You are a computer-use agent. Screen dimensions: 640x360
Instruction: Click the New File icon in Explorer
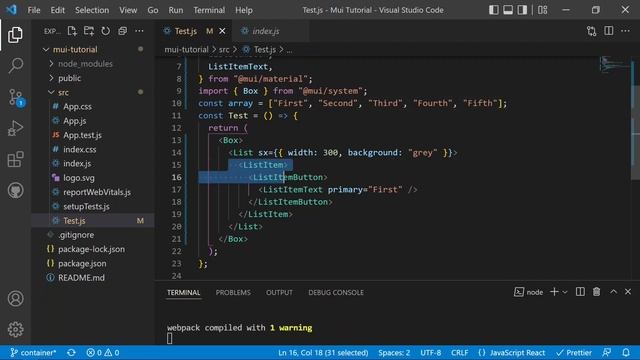click(72, 31)
